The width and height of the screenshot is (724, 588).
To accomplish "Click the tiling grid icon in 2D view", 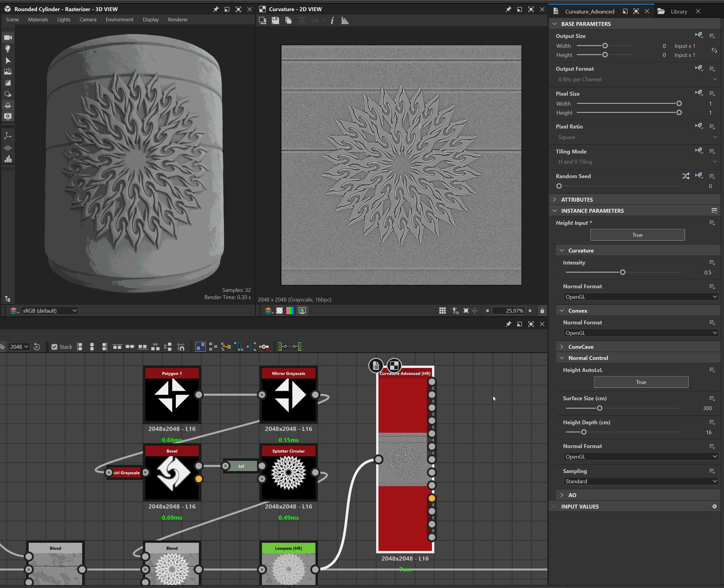I will (442, 311).
